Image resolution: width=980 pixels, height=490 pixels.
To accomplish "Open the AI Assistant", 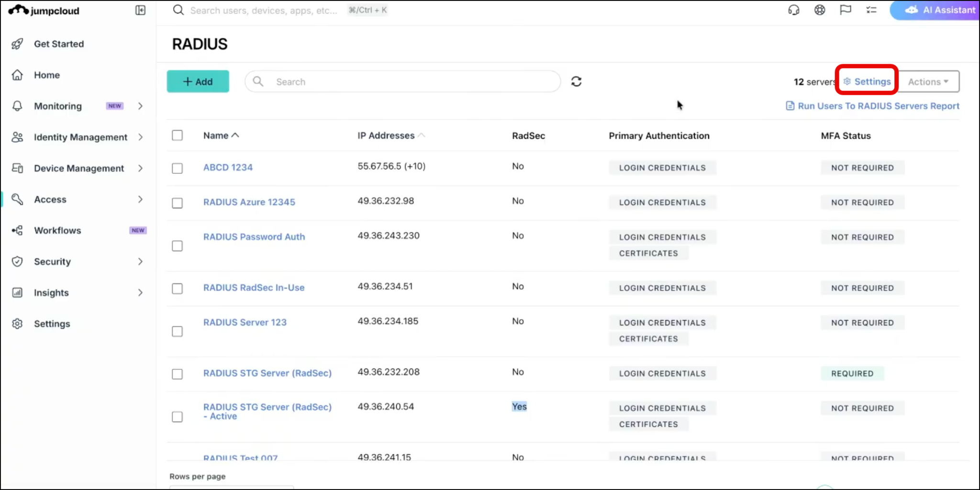I will pos(935,10).
